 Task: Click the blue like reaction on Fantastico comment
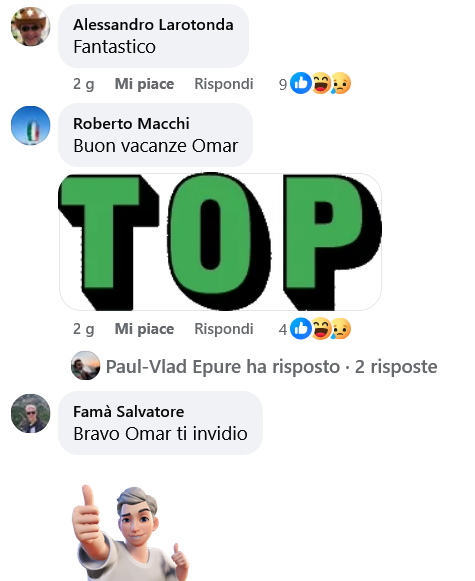point(300,83)
